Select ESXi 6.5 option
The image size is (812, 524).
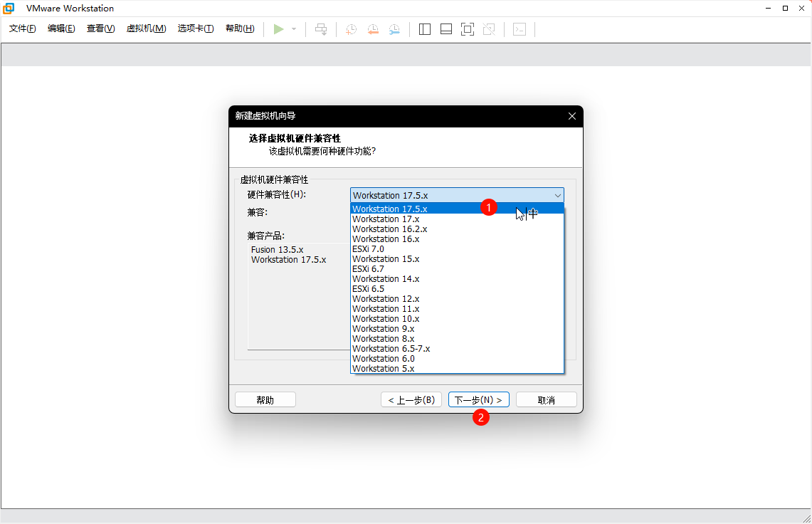(457, 288)
